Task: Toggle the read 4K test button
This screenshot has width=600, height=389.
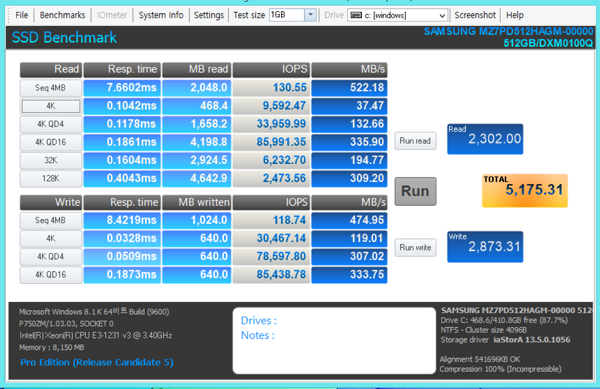Action: [51, 106]
